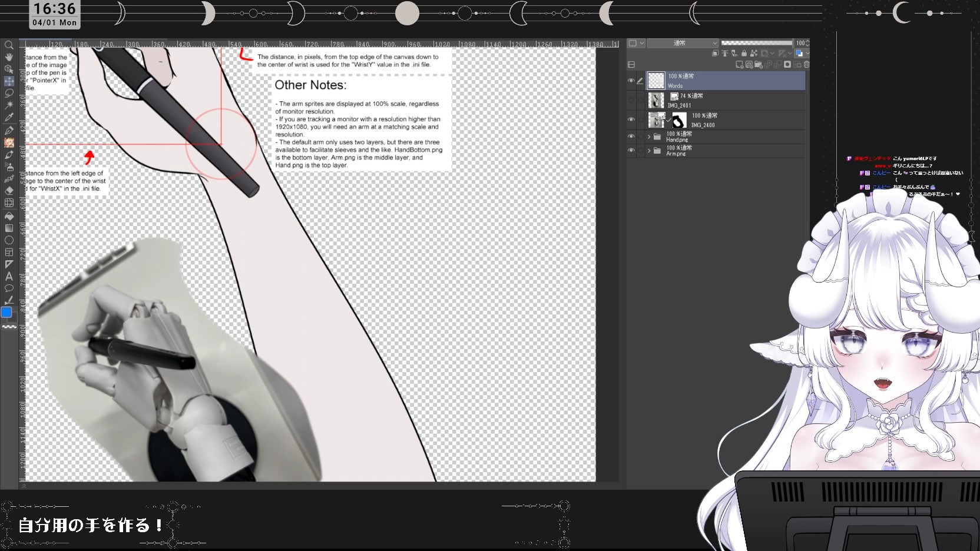This screenshot has width=980, height=551.
Task: Open the blending mode dropdown
Action: [683, 43]
